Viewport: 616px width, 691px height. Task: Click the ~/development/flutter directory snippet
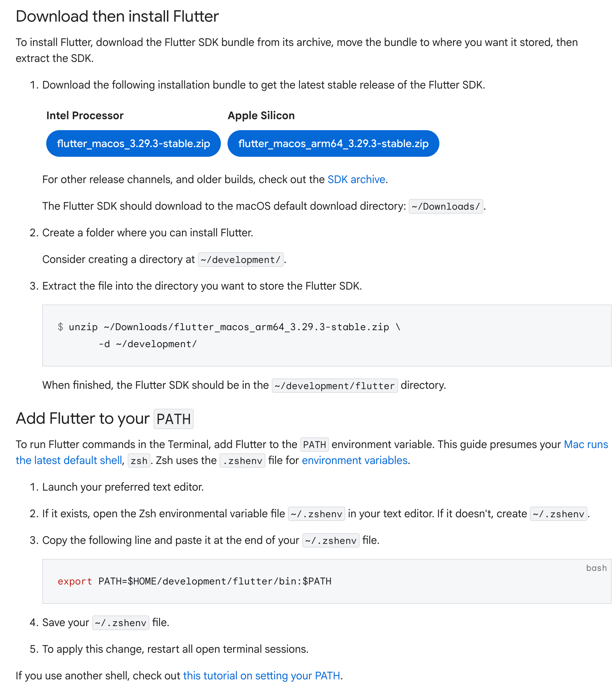[x=335, y=385]
